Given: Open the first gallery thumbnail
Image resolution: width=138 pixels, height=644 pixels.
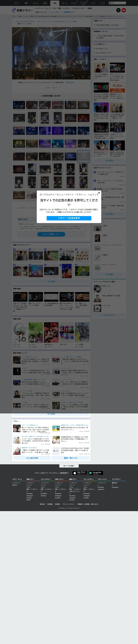Looking at the screenshot, I should (x=19, y=105).
